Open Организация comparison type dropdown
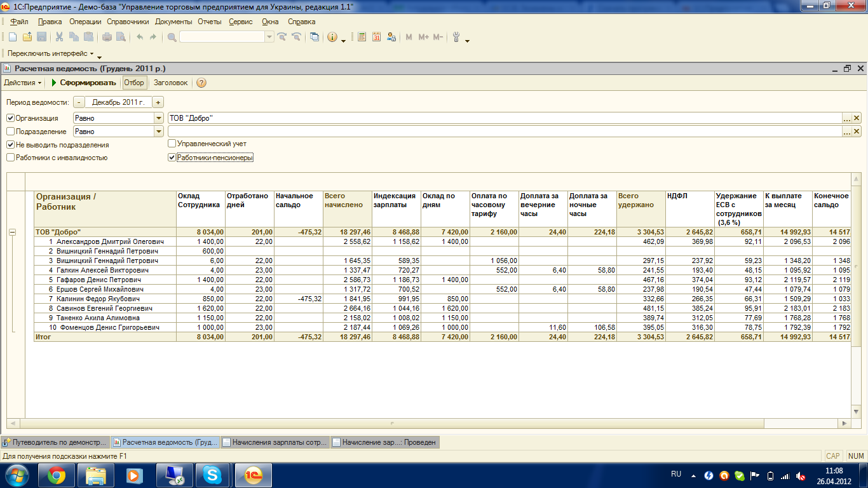The height and width of the screenshot is (488, 868). pyautogui.click(x=159, y=118)
